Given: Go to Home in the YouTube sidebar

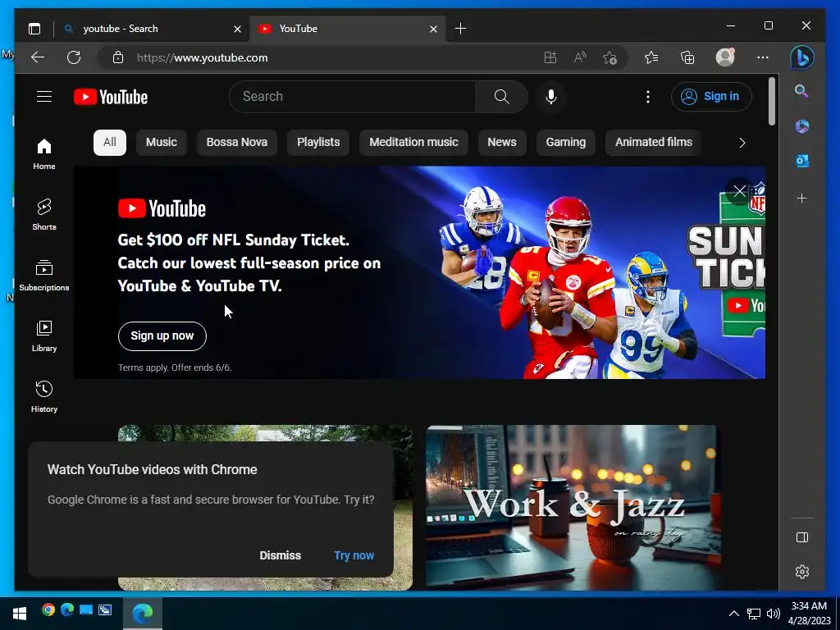Looking at the screenshot, I should pyautogui.click(x=44, y=153).
